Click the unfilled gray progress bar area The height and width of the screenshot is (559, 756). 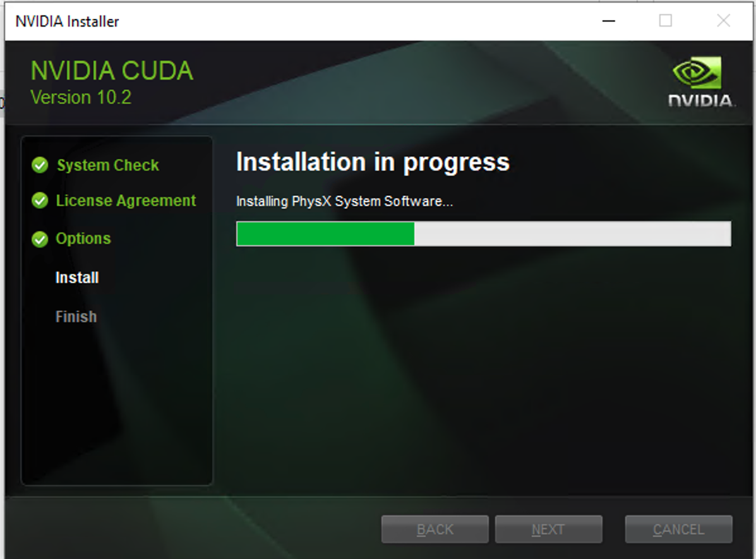[x=572, y=234]
